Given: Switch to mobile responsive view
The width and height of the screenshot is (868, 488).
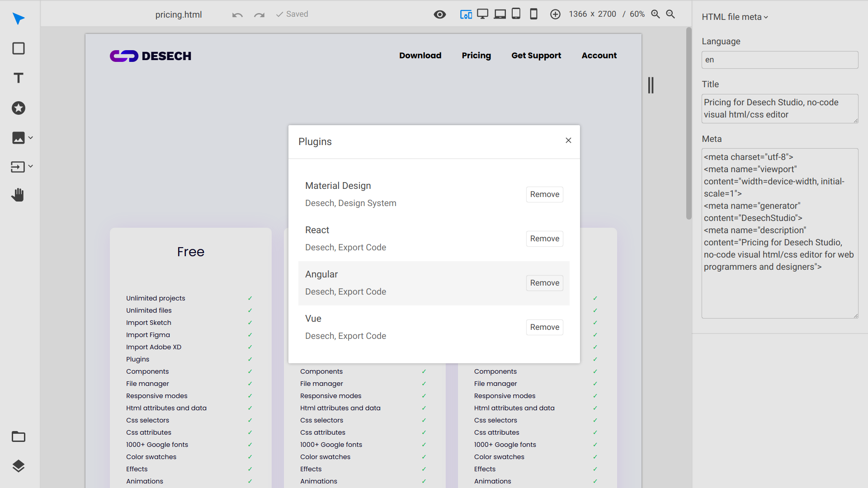Looking at the screenshot, I should pos(533,14).
